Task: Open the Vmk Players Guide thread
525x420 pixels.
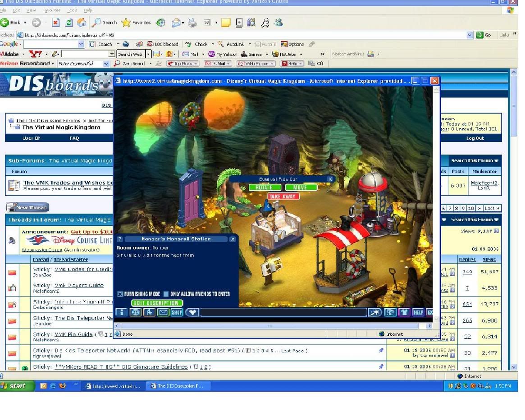Action: 79,285
